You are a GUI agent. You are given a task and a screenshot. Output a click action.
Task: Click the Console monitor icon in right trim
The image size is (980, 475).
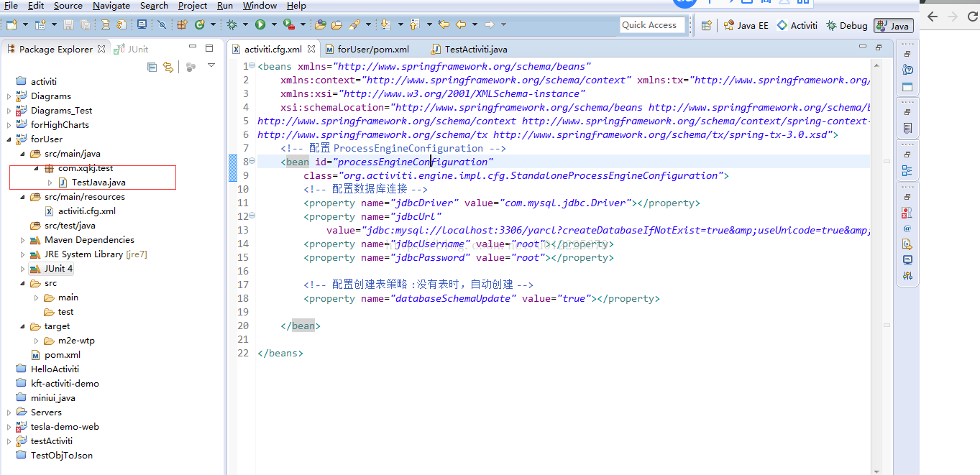[907, 260]
